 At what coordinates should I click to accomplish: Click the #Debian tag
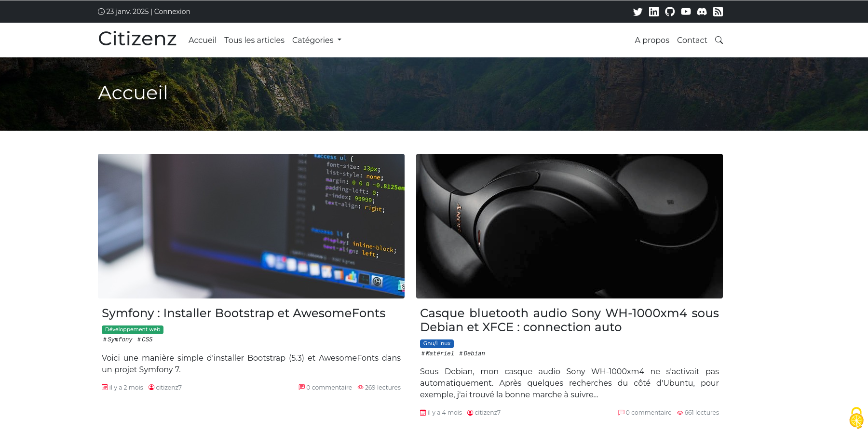point(472,353)
